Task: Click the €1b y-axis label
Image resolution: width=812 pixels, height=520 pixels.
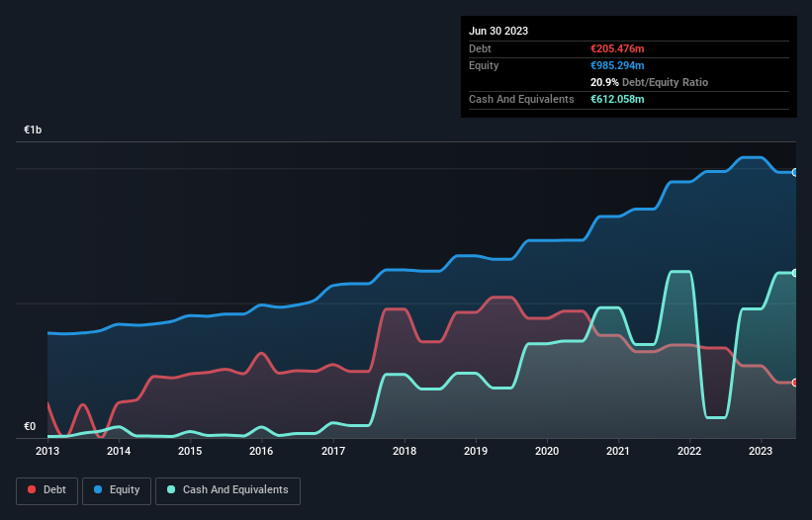Action: click(33, 130)
